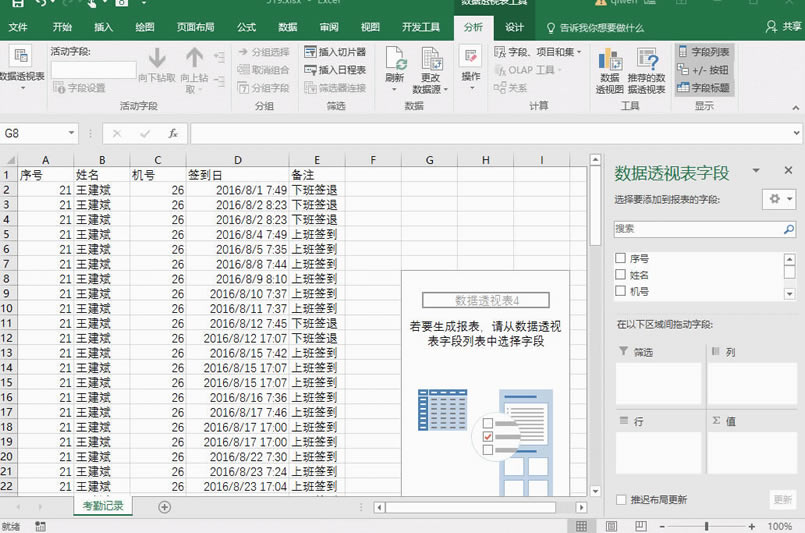Click the 共享 share button
Viewport: 805px width, 533px height.
point(783,27)
